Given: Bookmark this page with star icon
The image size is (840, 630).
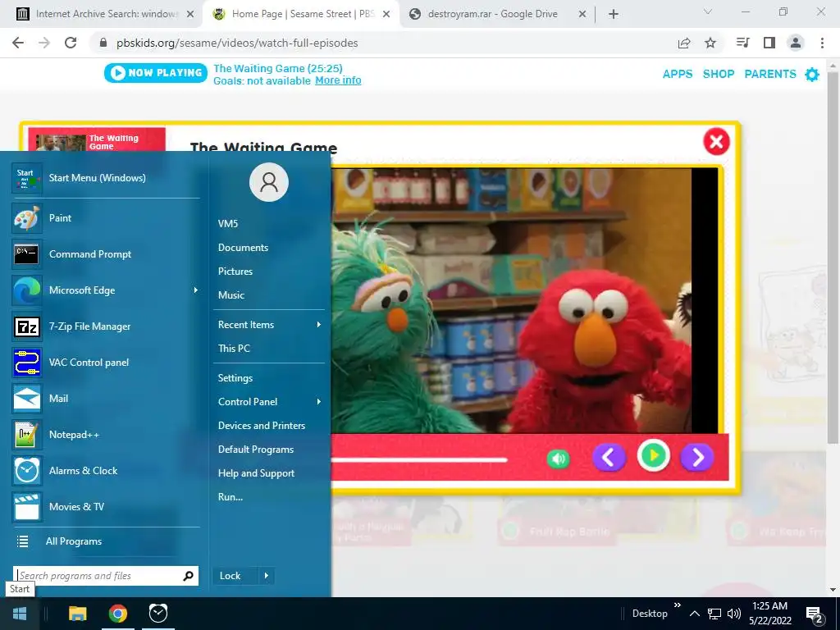Looking at the screenshot, I should point(710,43).
